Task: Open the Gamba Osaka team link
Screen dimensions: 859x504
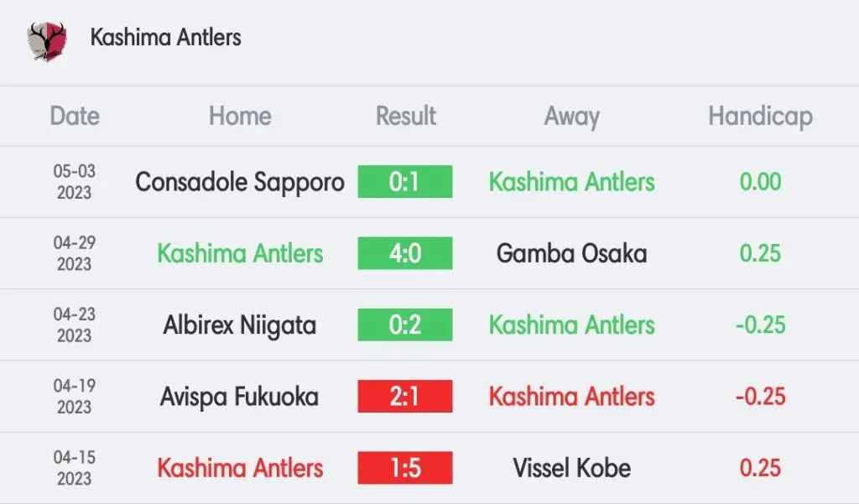Action: [x=571, y=253]
